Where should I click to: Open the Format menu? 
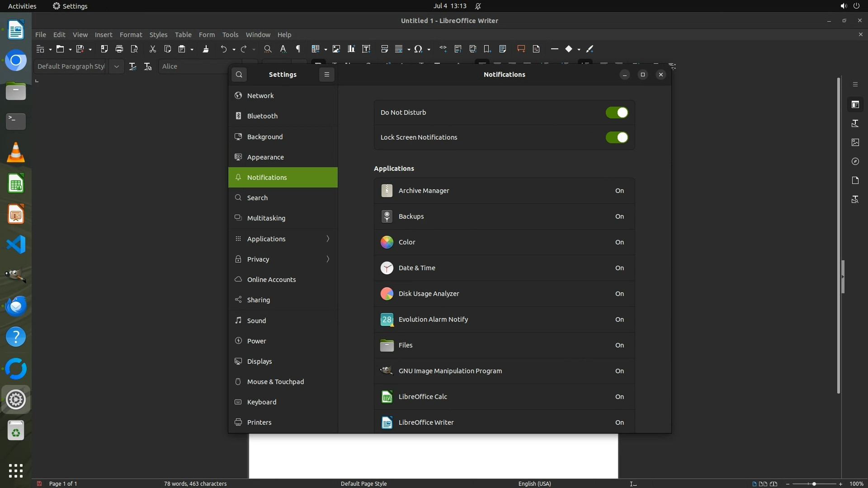pos(131,35)
